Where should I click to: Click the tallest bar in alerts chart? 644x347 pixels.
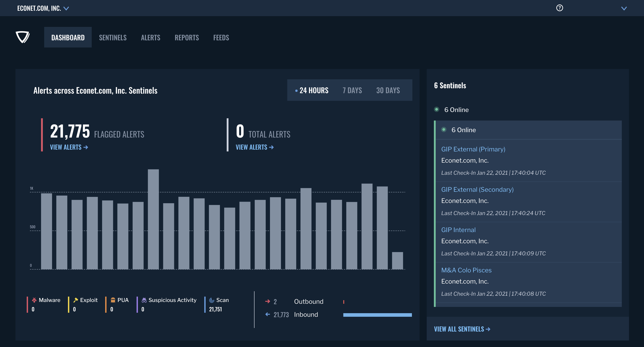153,219
